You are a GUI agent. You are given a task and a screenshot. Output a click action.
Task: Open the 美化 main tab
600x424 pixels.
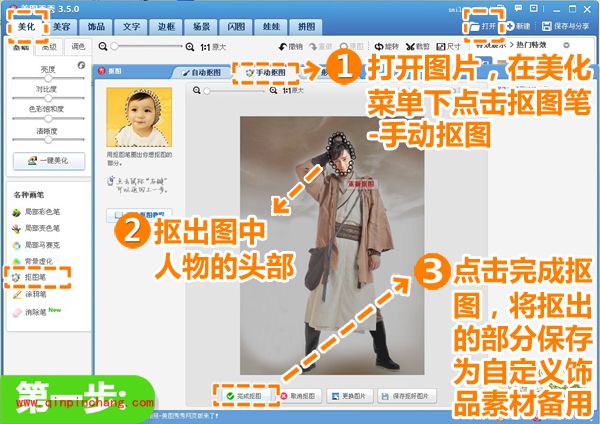point(27,27)
